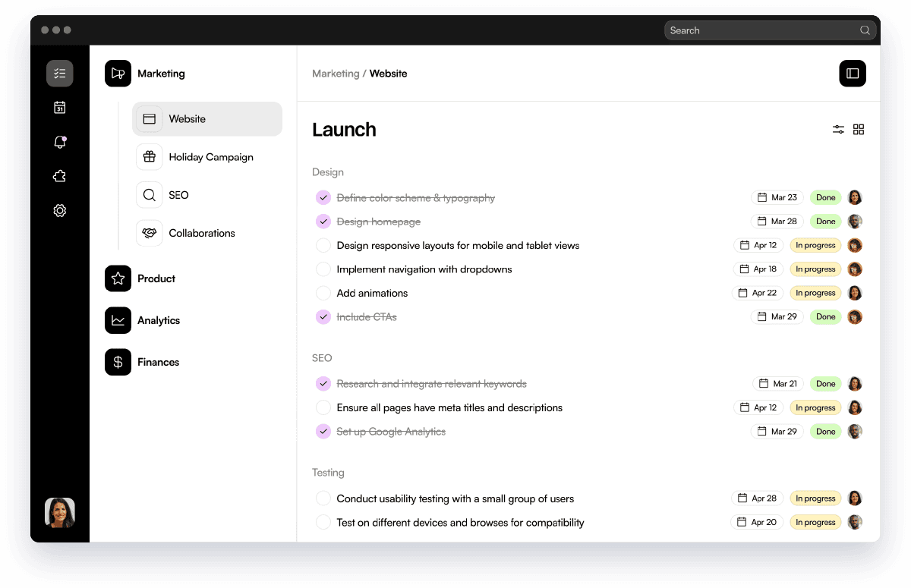The width and height of the screenshot is (911, 588).
Task: Open filter sliders icon beside Launch
Action: tap(838, 130)
